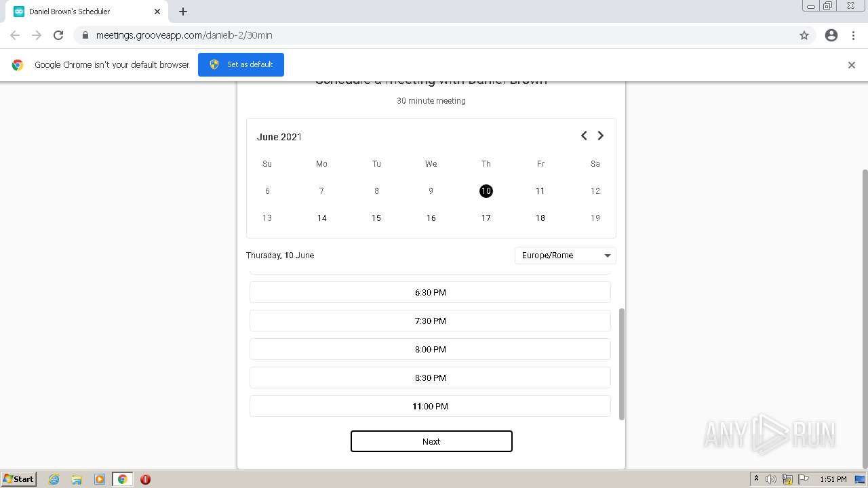Show hidden system tray icons
The image size is (868, 488).
tap(756, 479)
